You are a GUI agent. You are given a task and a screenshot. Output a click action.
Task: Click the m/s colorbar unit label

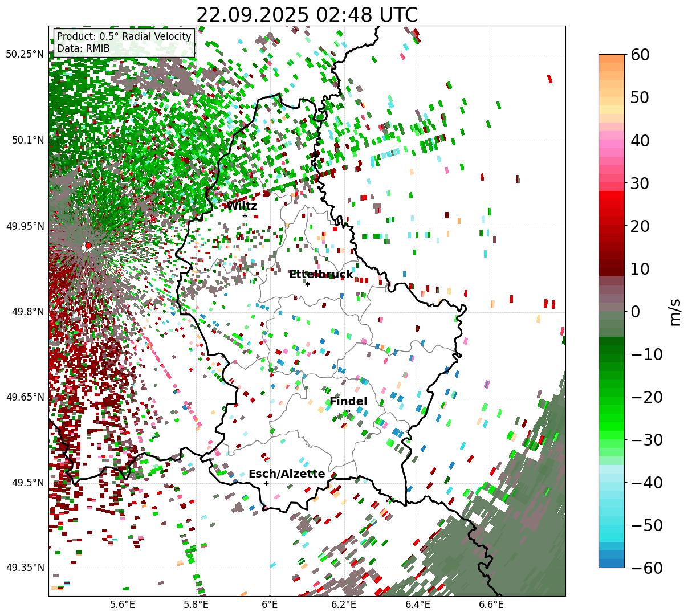(675, 311)
